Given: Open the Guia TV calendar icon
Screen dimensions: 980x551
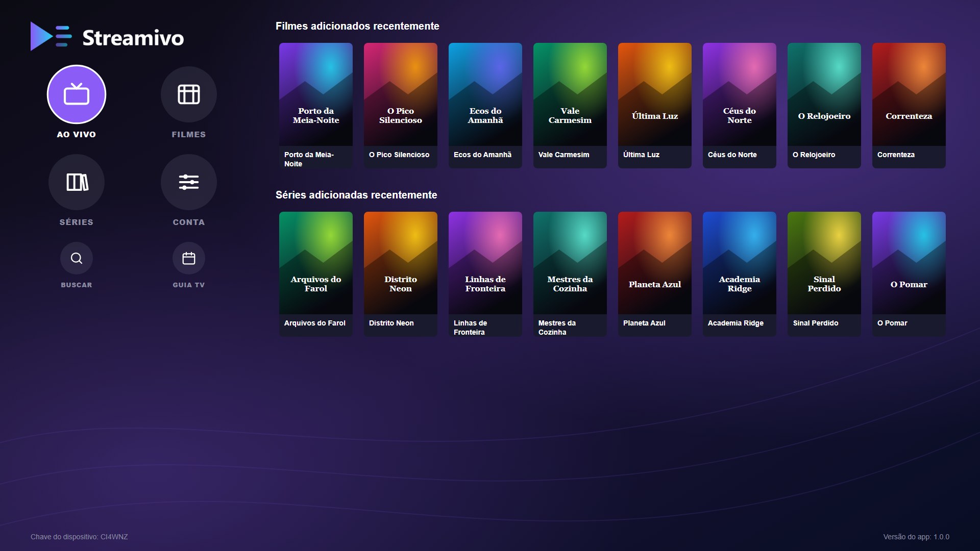Looking at the screenshot, I should [x=189, y=258].
